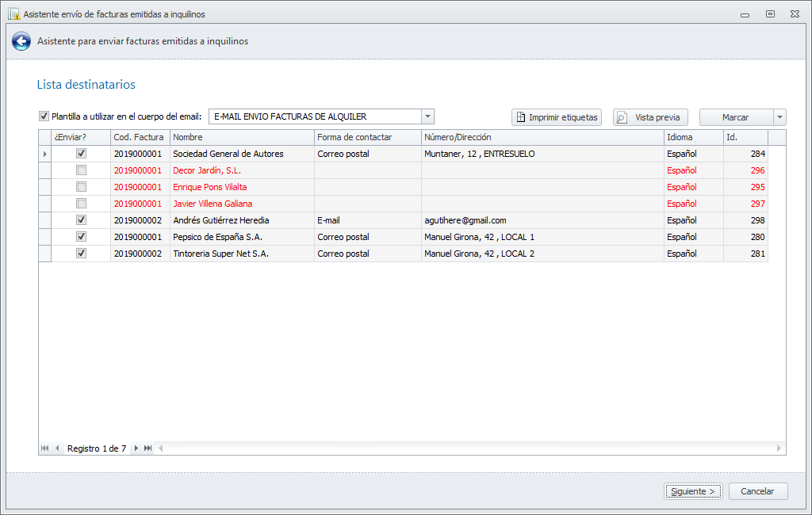
Task: Select the Andrés Gutiérrez Heredia cell
Action: [242, 220]
